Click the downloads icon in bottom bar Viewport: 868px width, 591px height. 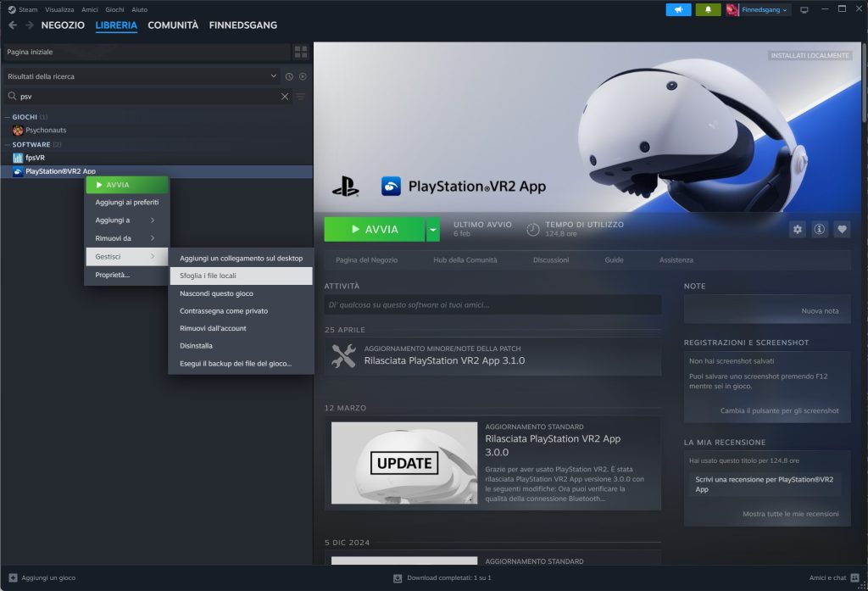(398, 578)
